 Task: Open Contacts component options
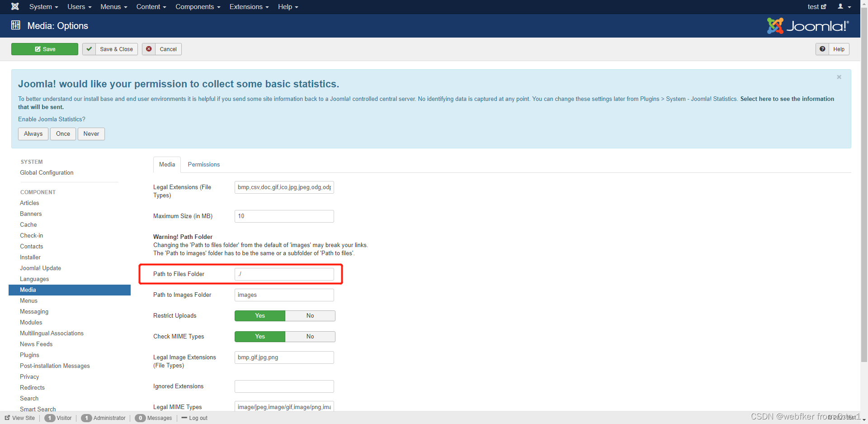point(32,247)
